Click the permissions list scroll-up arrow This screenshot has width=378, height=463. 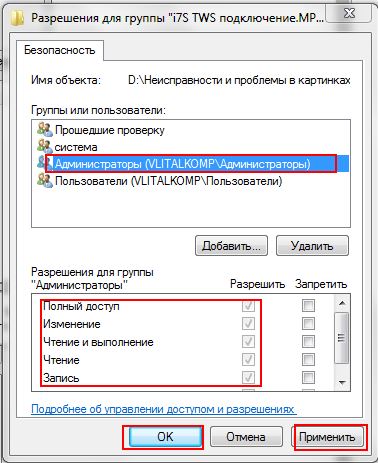pos(342,303)
